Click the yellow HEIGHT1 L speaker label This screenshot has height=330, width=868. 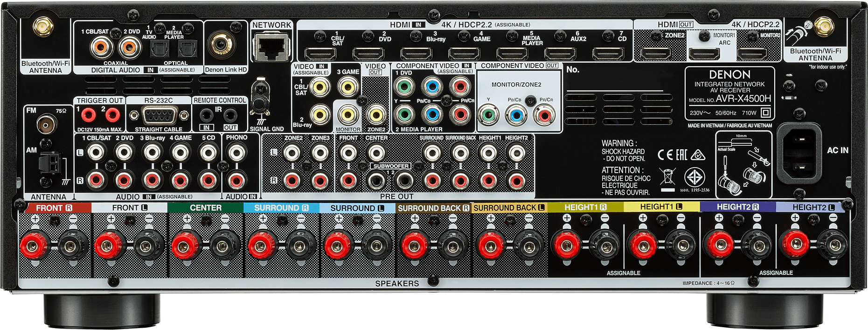point(661,207)
